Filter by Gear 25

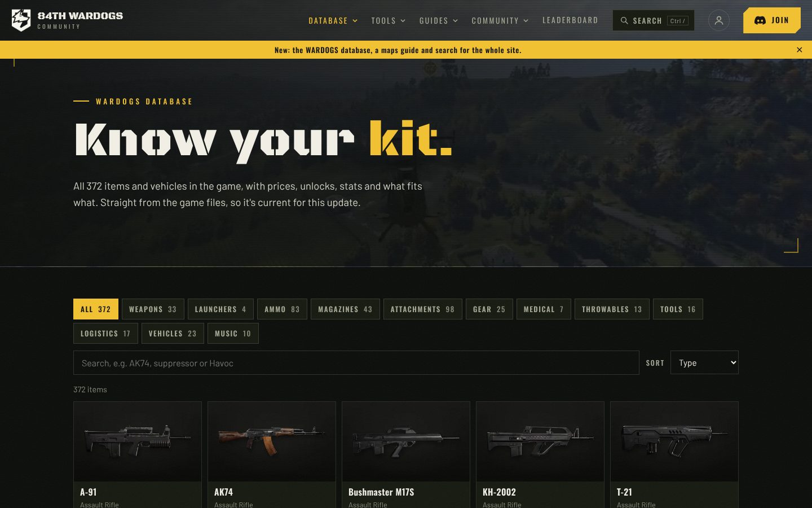point(489,309)
